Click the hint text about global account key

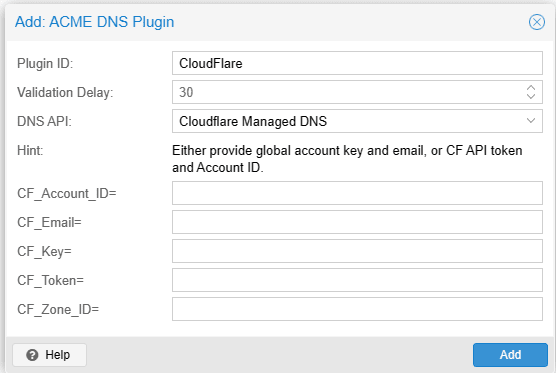(347, 159)
